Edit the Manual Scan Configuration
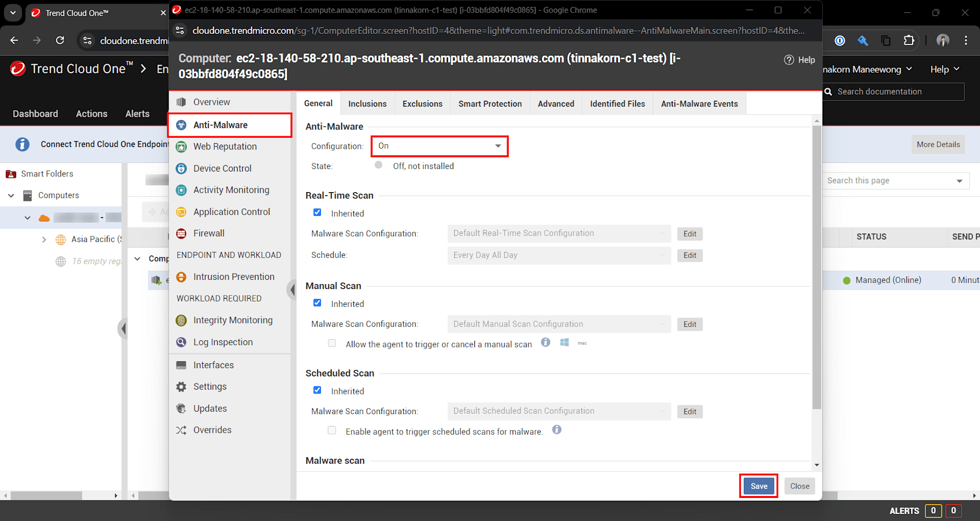 [690, 324]
